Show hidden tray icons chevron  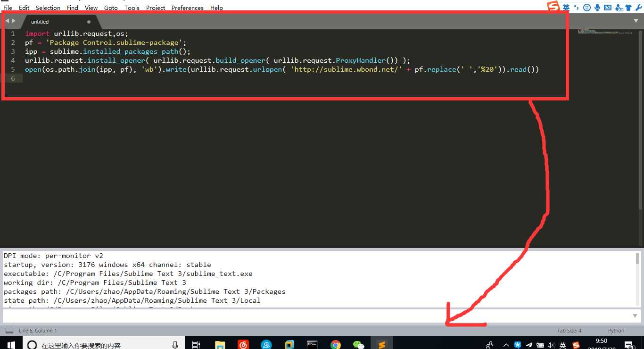pos(506,345)
